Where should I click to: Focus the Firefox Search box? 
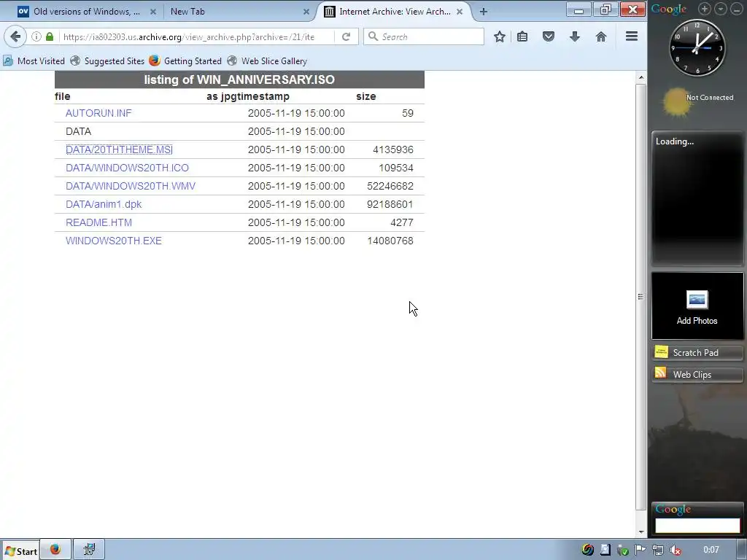pyautogui.click(x=424, y=36)
